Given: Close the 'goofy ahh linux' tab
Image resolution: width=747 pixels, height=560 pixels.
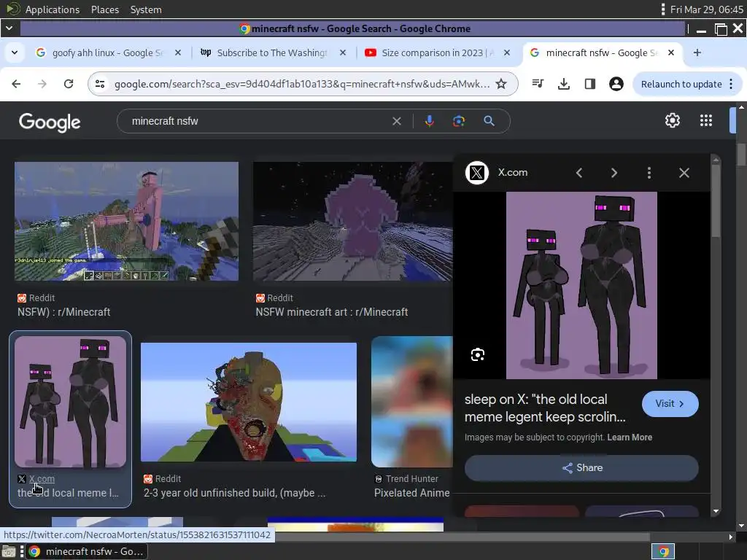Looking at the screenshot, I should (178, 52).
